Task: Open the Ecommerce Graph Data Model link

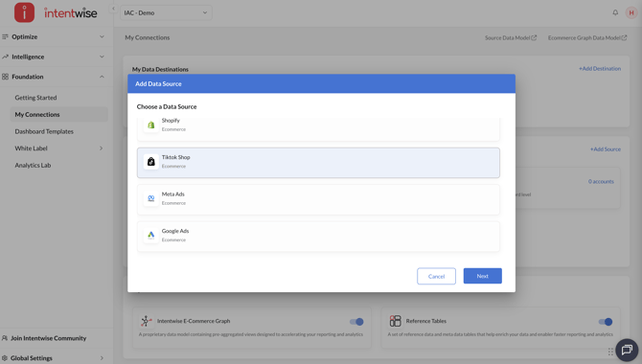Action: pos(587,37)
